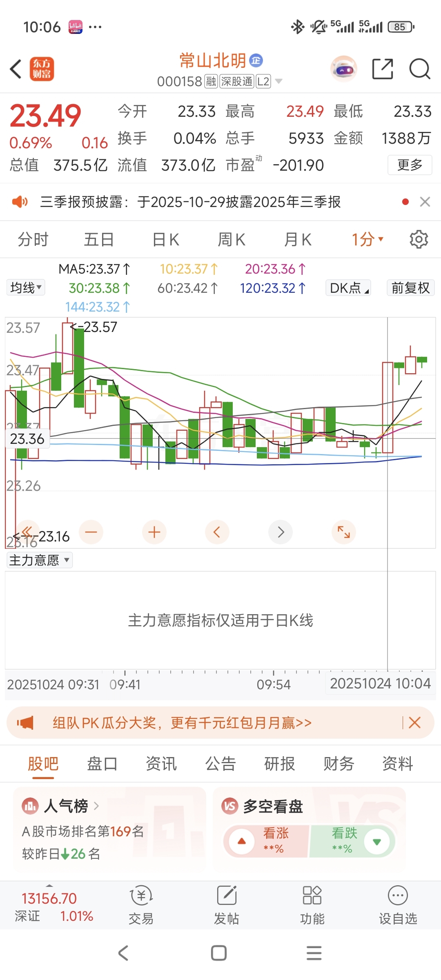The image size is (441, 980).
Task: Switch to the 日K chart tab
Action: (165, 239)
